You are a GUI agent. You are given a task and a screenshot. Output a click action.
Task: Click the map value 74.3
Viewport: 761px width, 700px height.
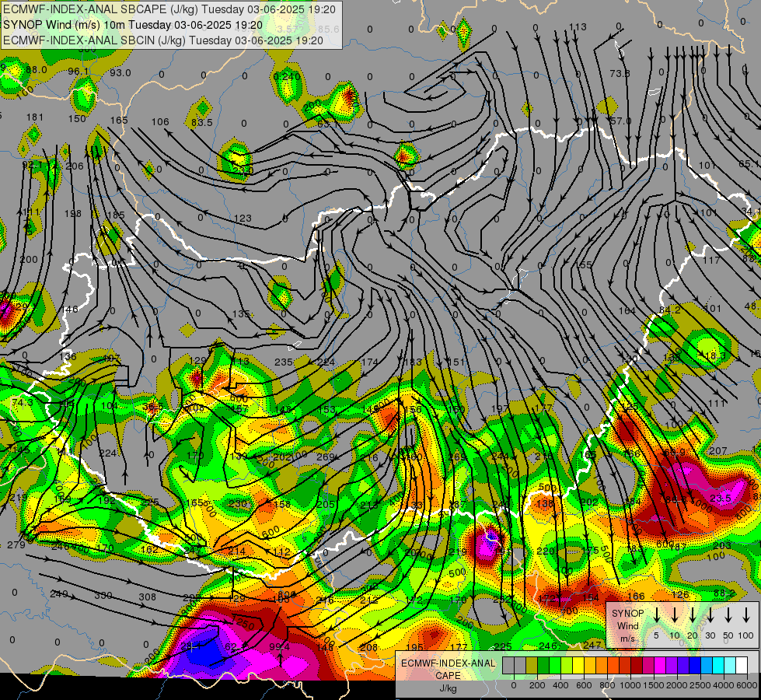(x=23, y=403)
